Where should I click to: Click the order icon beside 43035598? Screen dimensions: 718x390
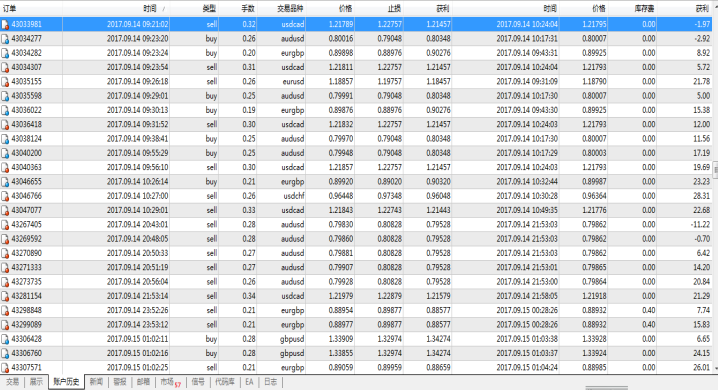(x=5, y=96)
